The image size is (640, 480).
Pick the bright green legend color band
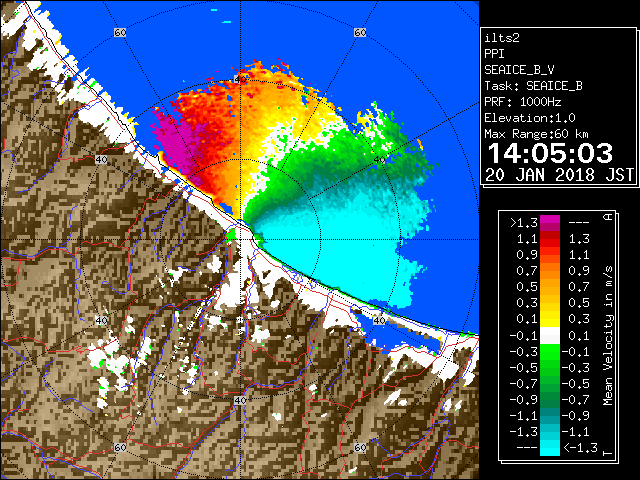[550, 351]
